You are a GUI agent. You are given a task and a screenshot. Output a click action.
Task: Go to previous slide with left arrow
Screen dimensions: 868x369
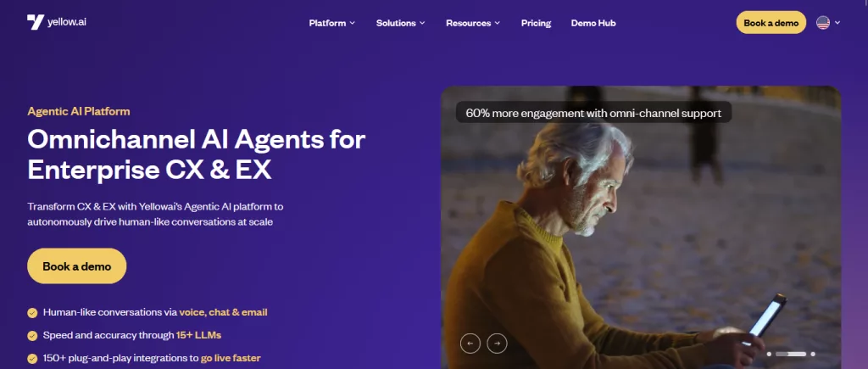click(x=470, y=344)
